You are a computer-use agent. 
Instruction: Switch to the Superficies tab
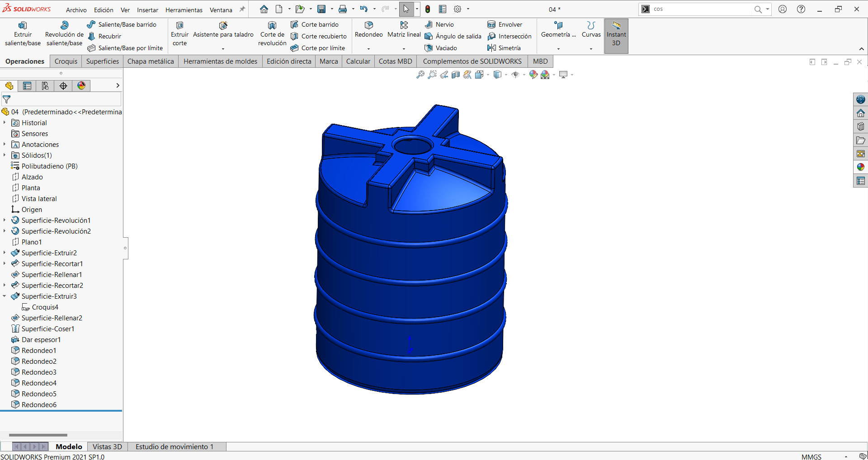[x=103, y=61]
